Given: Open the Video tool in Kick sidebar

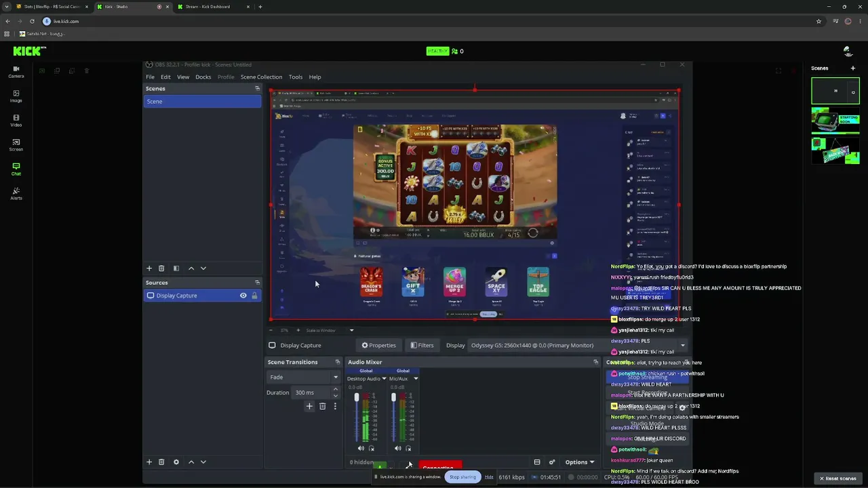Looking at the screenshot, I should [16, 120].
